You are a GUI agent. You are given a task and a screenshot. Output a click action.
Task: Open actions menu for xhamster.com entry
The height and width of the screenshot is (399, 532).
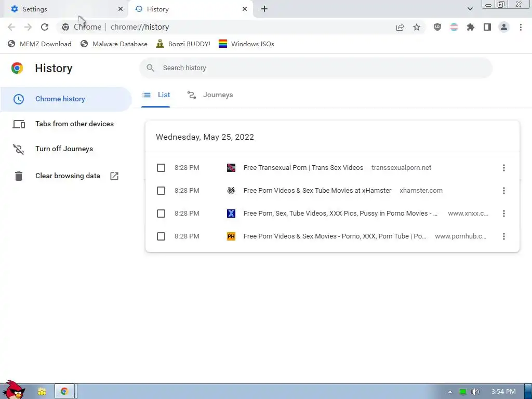pyautogui.click(x=504, y=191)
